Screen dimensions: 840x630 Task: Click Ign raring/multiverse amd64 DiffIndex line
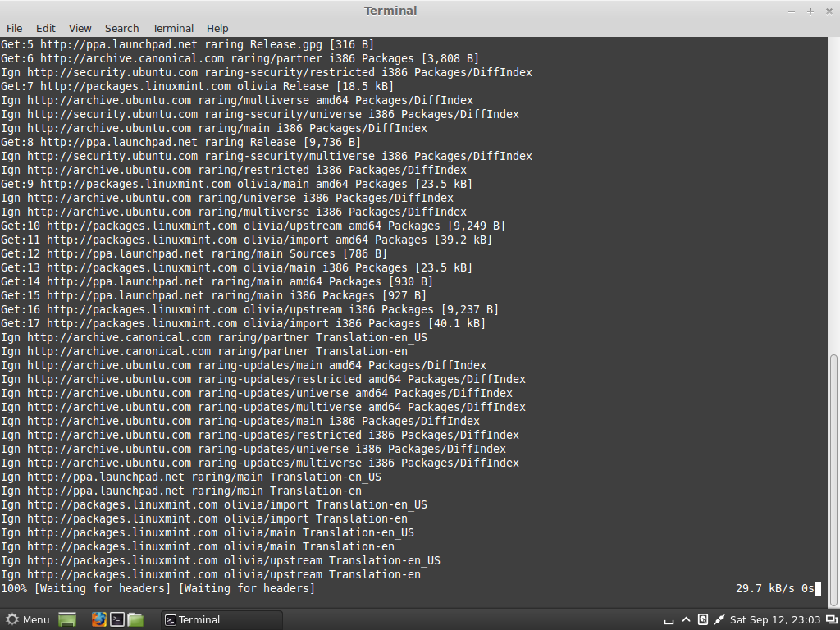pyautogui.click(x=237, y=100)
